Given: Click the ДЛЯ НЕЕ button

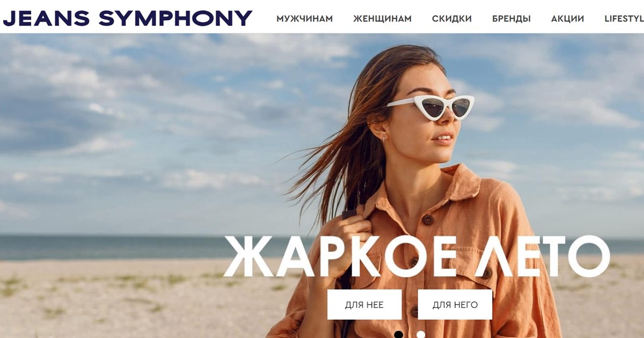Looking at the screenshot, I should point(364,305).
